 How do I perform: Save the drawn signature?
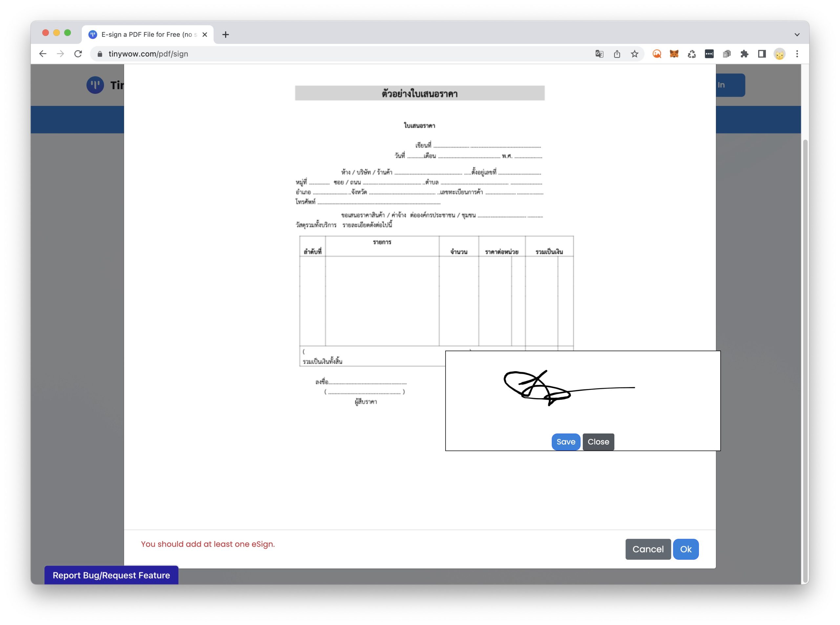(x=566, y=442)
